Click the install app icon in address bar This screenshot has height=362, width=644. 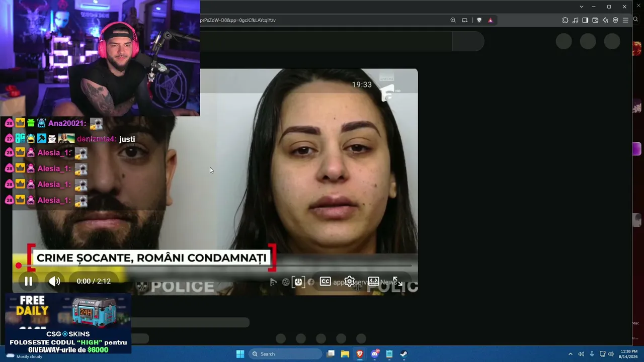pos(464,20)
